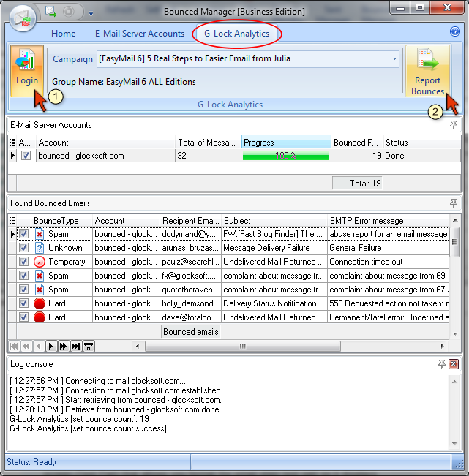Sort accounts by Progress column header
This screenshot has height=476, width=469.
pos(286,142)
